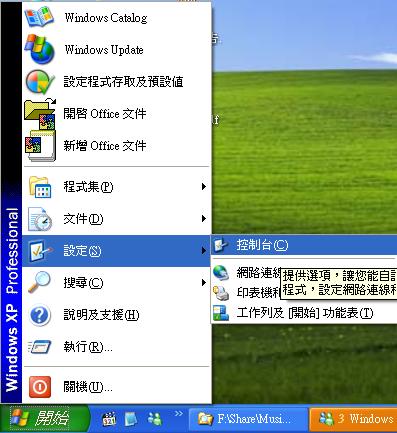Image resolution: width=397 pixels, height=433 pixels.
Task: Click the 新增 Office 文件 icon
Action: 40,146
